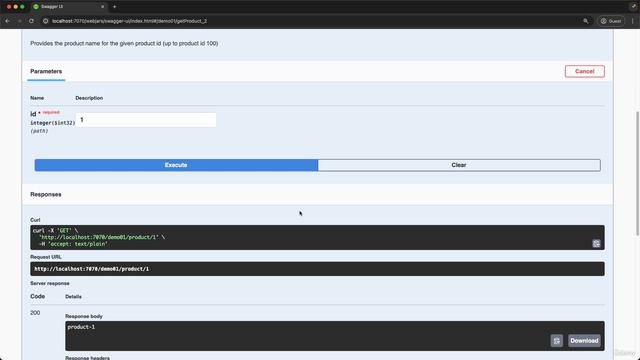Download the response body
The image size is (640, 360).
(584, 340)
